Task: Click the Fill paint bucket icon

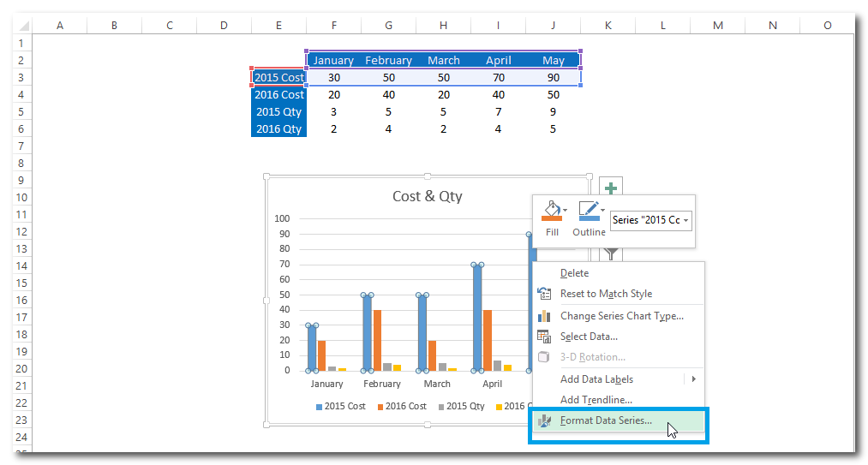Action: 549,212
